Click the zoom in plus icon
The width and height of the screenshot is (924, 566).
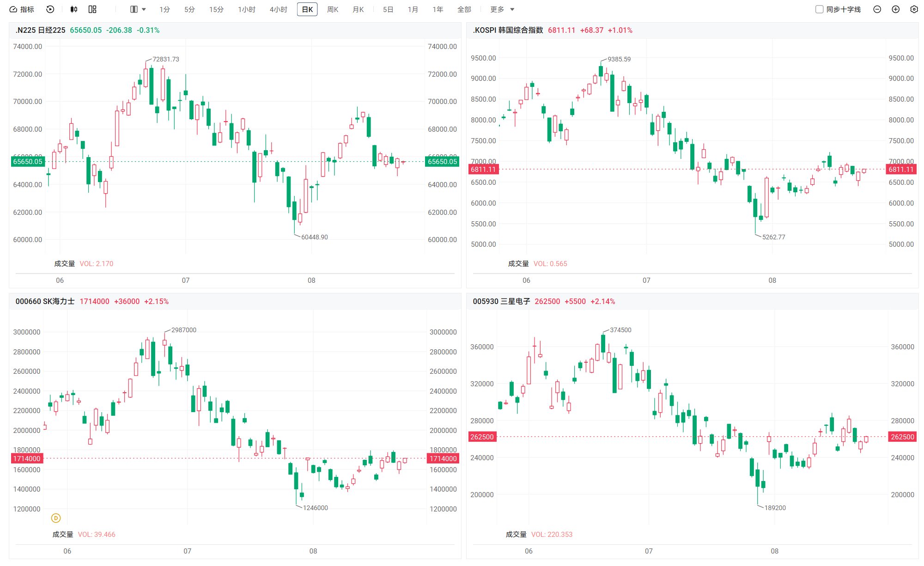[x=895, y=9]
